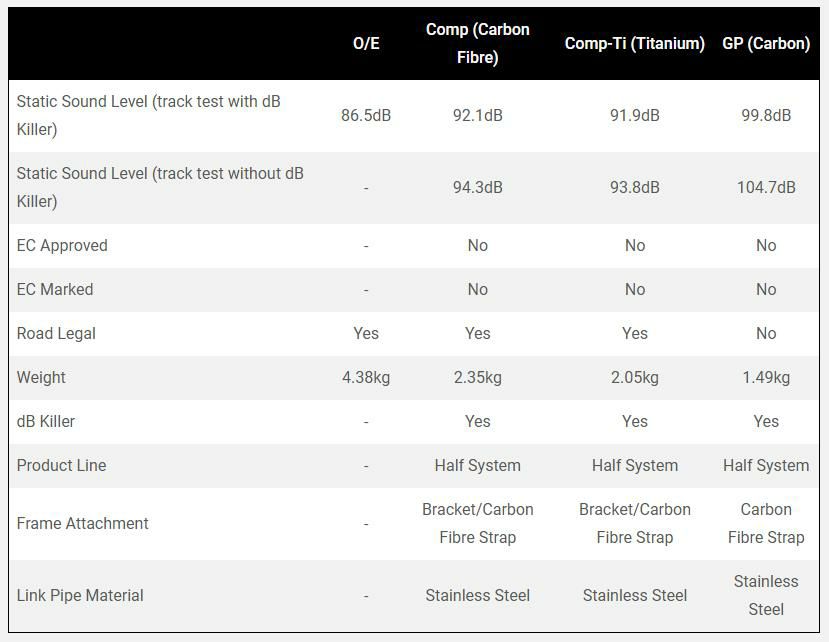Click the EC Approved row label
Viewport: 829px width, 642px height.
point(62,246)
